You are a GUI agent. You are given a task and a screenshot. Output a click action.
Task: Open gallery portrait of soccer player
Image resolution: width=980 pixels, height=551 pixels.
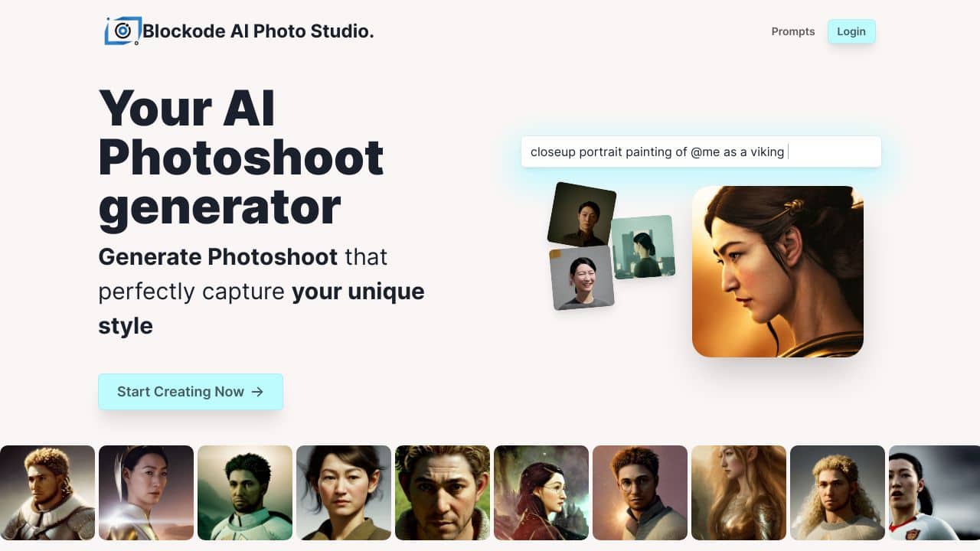[x=934, y=493]
